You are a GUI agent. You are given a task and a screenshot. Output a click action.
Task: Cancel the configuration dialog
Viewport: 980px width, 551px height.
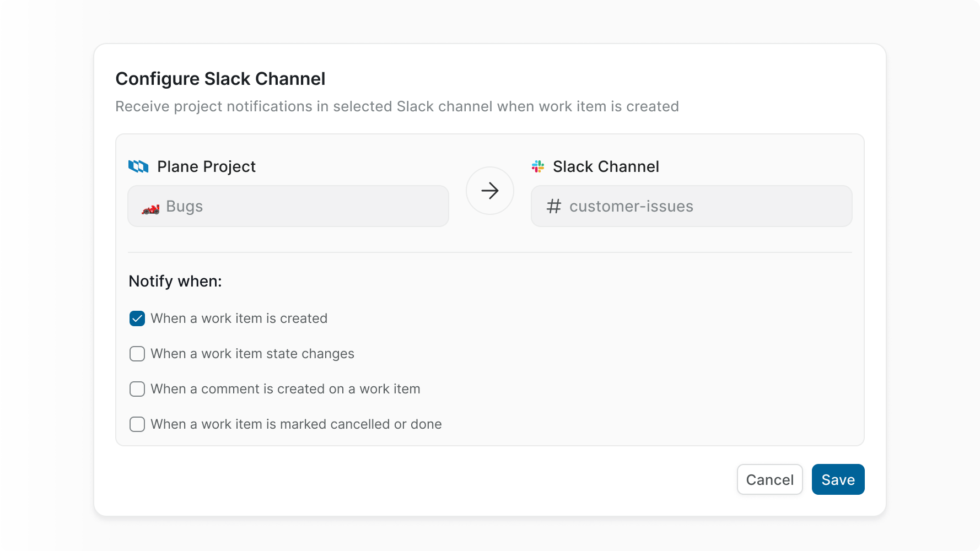point(769,479)
